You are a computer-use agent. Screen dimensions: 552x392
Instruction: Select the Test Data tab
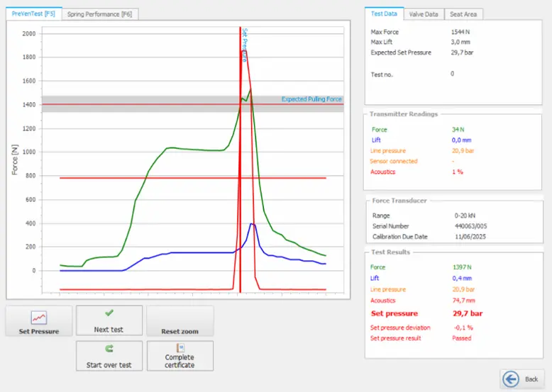384,13
